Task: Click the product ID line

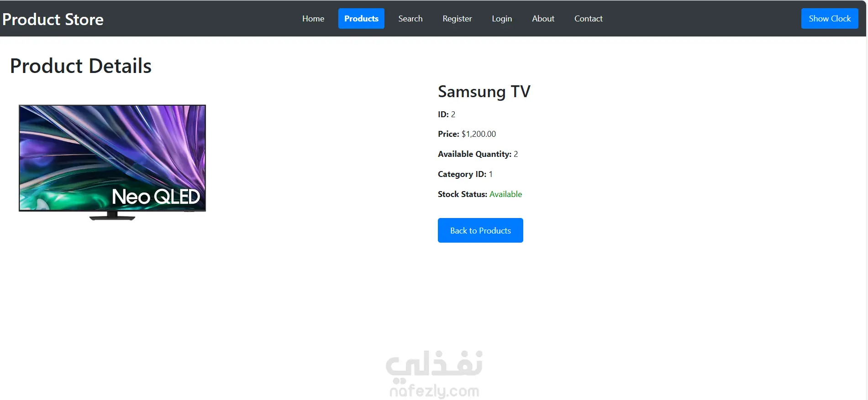Action: pos(447,114)
